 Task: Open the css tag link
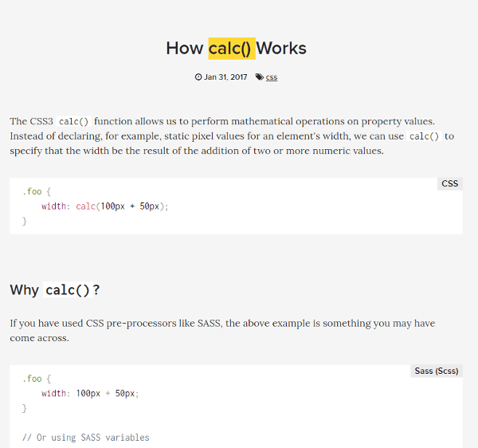(x=272, y=77)
